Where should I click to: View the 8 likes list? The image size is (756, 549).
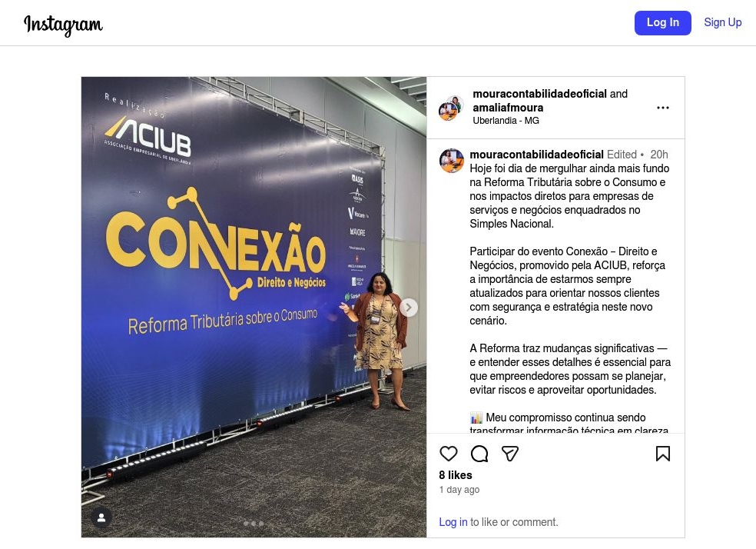tap(455, 475)
